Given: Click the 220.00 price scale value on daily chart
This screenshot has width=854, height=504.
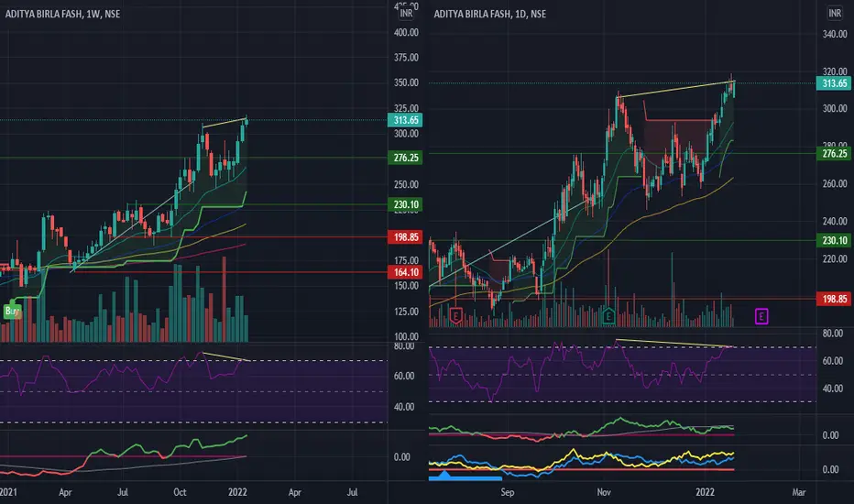Looking at the screenshot, I should 835,258.
